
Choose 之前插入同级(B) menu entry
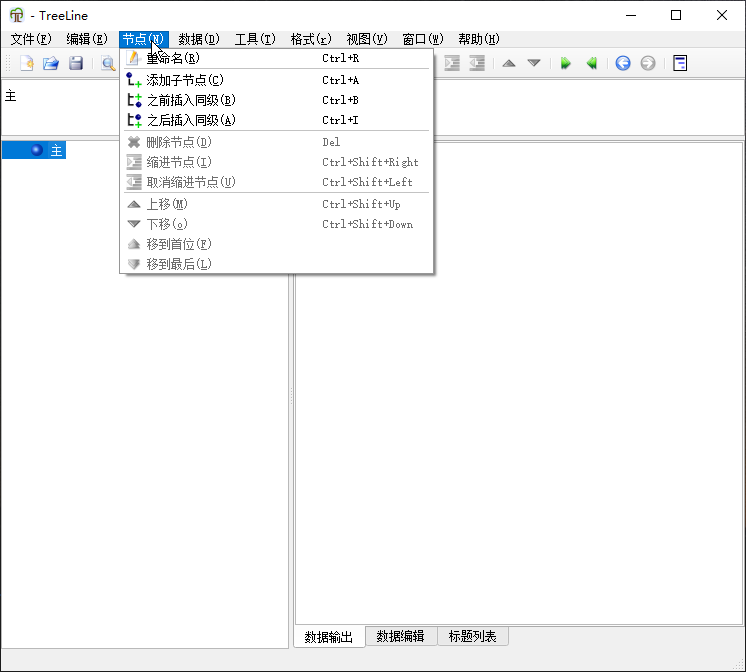click(x=276, y=100)
